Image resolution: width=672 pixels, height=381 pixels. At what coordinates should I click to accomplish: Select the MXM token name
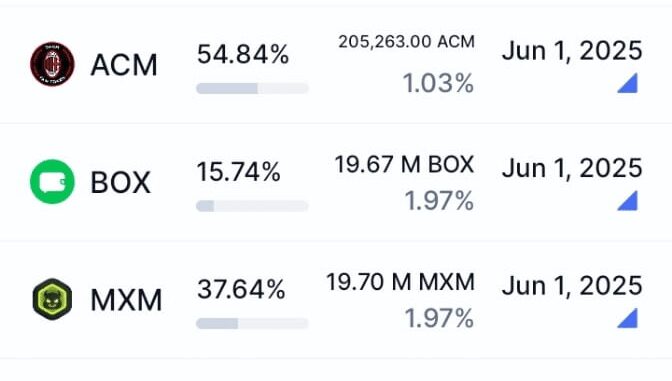[126, 300]
